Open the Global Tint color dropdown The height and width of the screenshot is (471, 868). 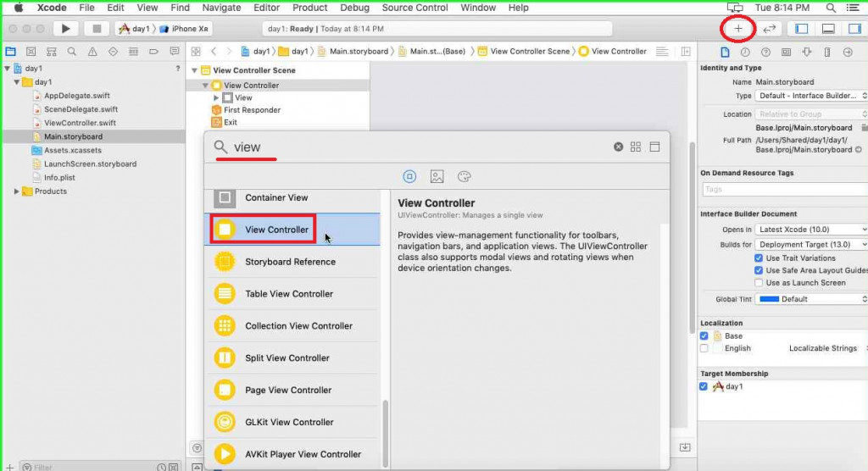click(811, 299)
